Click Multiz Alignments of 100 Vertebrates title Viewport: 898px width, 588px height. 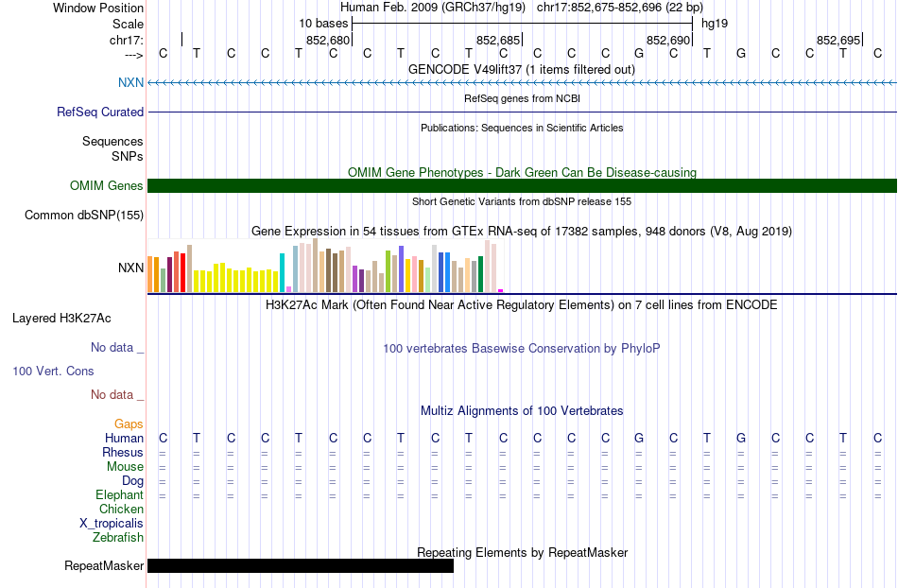(x=522, y=410)
